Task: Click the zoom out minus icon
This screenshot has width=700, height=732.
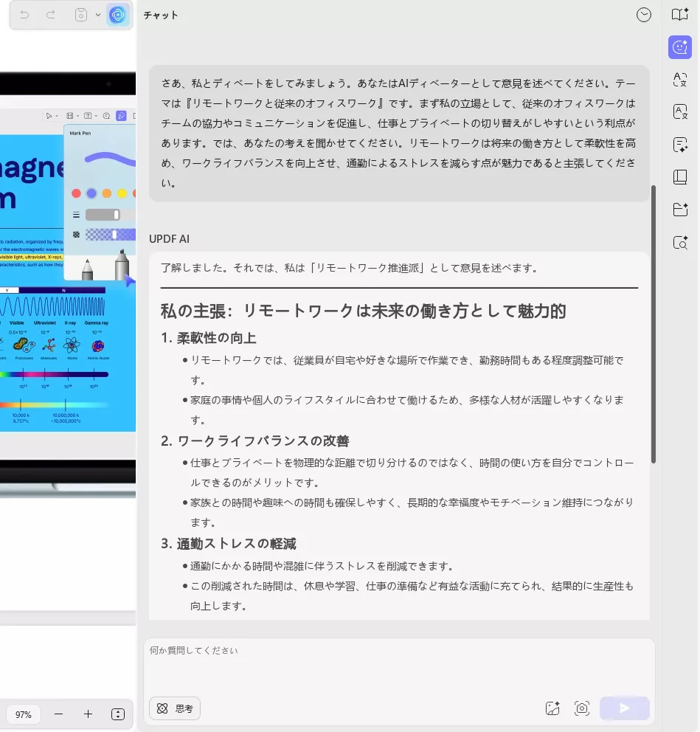Action: (x=58, y=714)
